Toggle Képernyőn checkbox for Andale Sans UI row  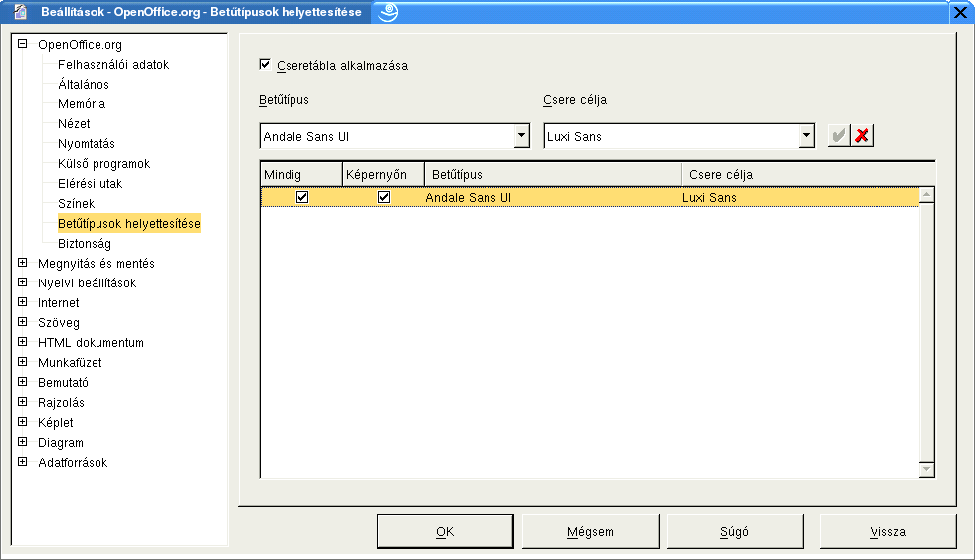pos(384,197)
